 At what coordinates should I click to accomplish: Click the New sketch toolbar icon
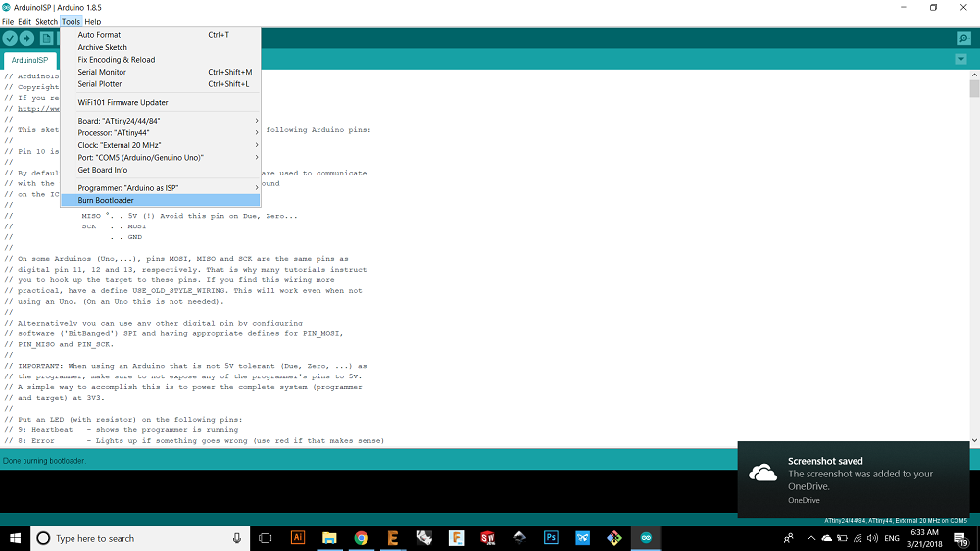pos(47,39)
